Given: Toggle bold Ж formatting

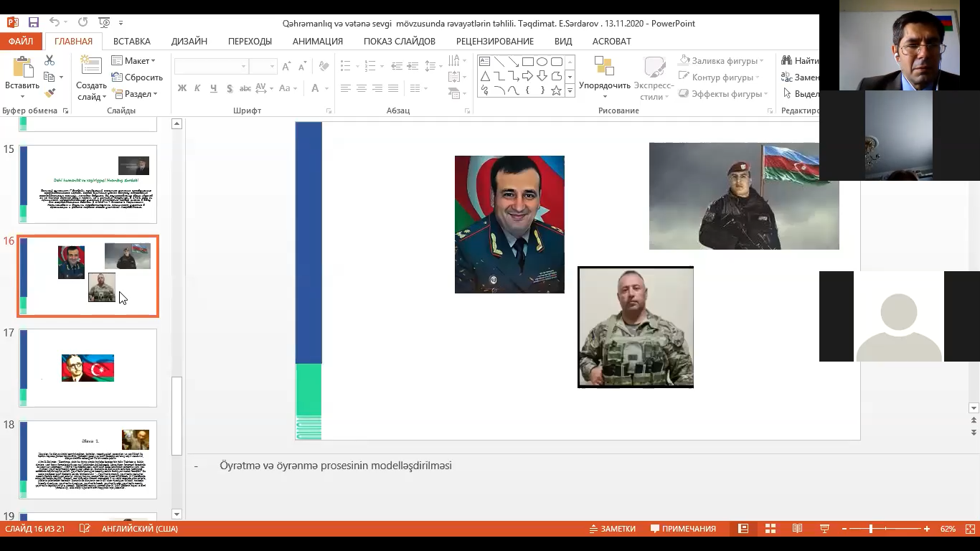Looking at the screenshot, I should point(182,88).
